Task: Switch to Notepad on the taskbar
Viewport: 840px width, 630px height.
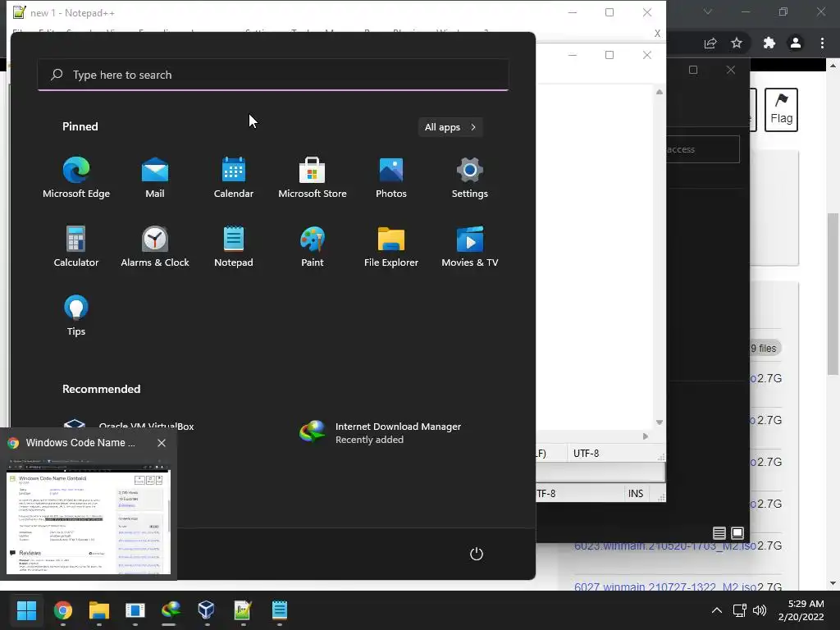Action: tap(280, 610)
